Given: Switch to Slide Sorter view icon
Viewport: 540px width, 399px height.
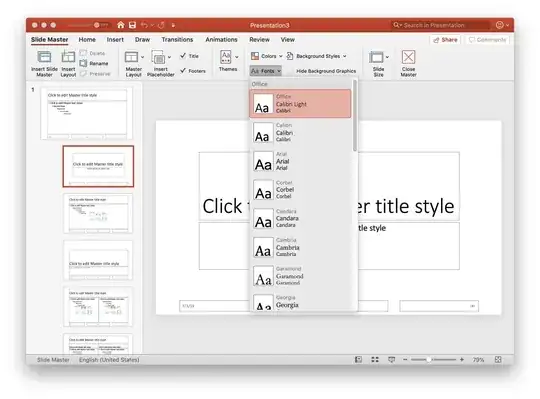Looking at the screenshot, I should pos(375,359).
